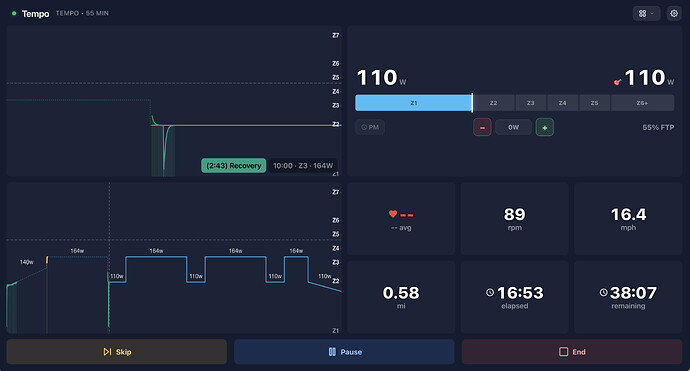Click the 0.58 mi distance tile

pyautogui.click(x=401, y=297)
